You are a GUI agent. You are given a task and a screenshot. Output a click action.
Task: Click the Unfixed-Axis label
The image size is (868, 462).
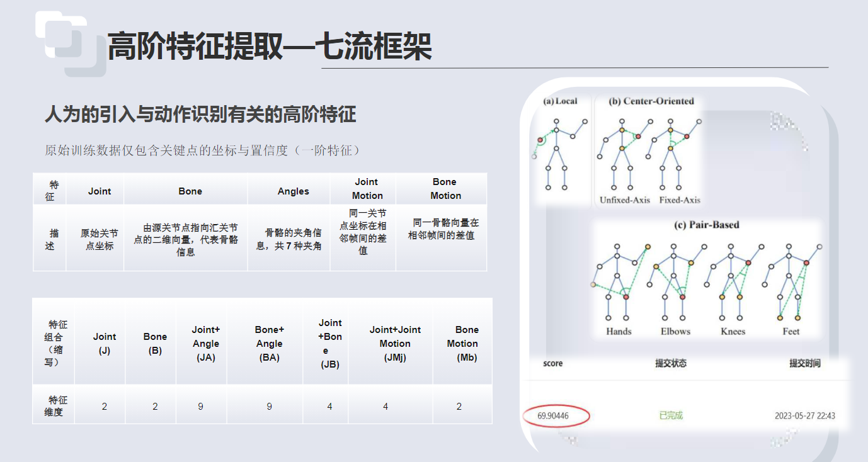coord(625,200)
